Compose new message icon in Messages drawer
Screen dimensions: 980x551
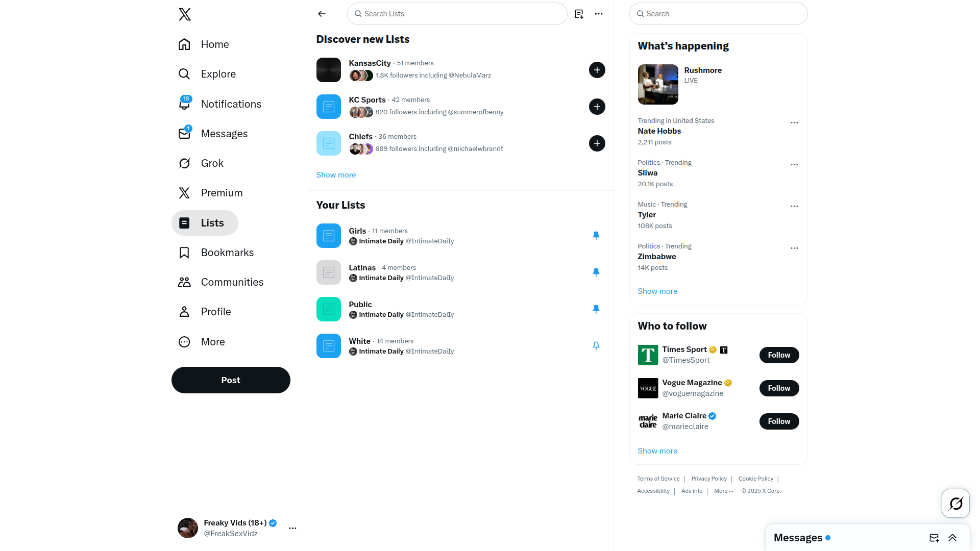[x=934, y=538]
